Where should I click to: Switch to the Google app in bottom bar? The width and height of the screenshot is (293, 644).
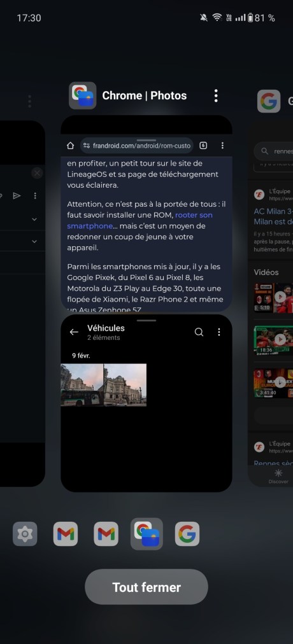[x=187, y=534]
